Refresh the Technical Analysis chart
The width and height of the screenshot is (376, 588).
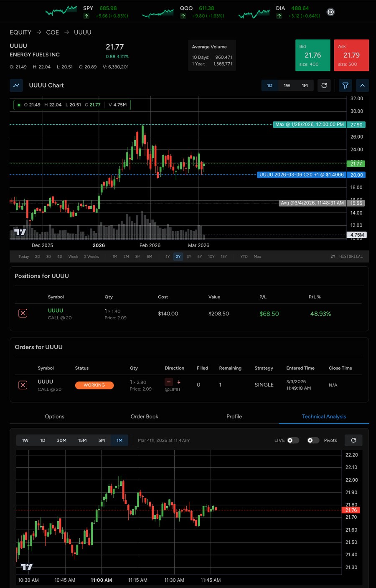click(353, 440)
